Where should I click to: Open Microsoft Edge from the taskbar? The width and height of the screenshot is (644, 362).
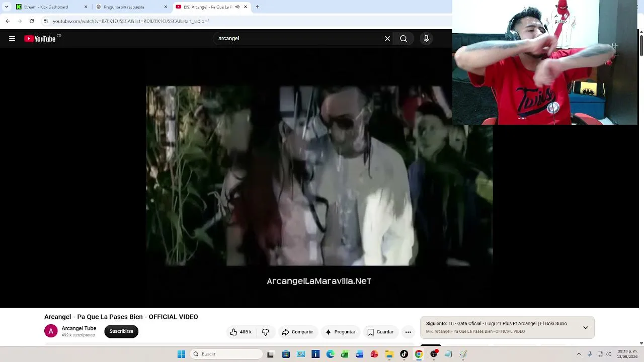point(330,354)
